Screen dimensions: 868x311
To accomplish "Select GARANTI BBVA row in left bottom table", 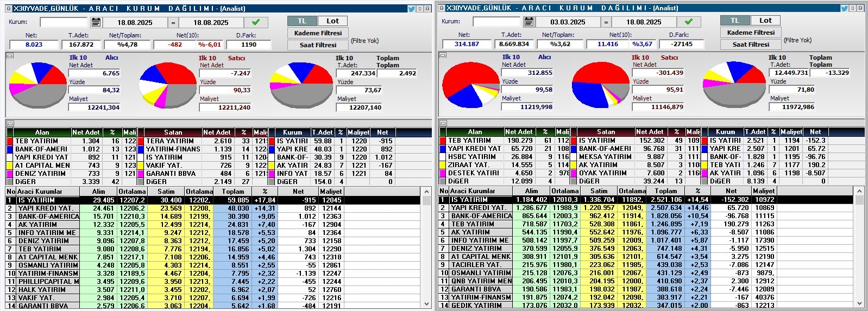I will click(213, 306).
